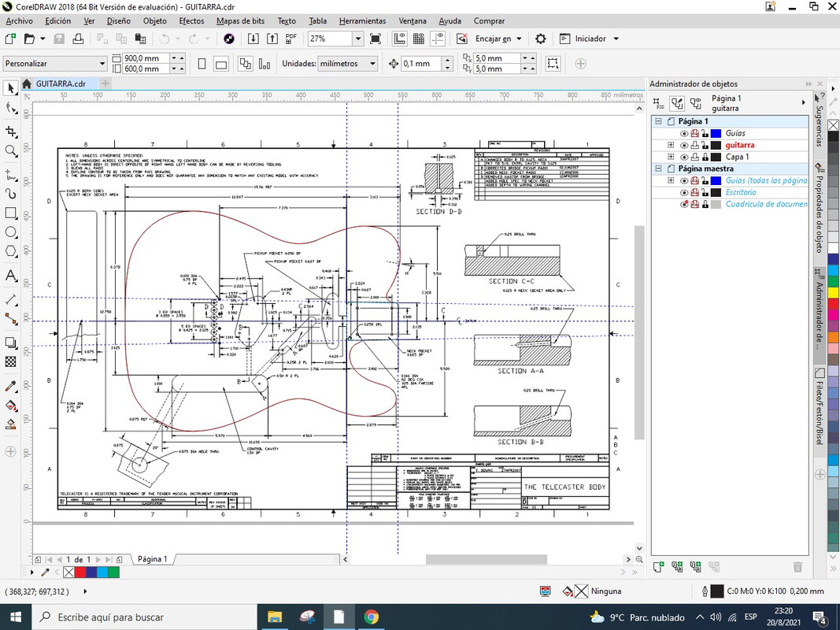The image size is (840, 630).
Task: Toggle the lock on the Capa 1 layer
Action: tap(705, 157)
